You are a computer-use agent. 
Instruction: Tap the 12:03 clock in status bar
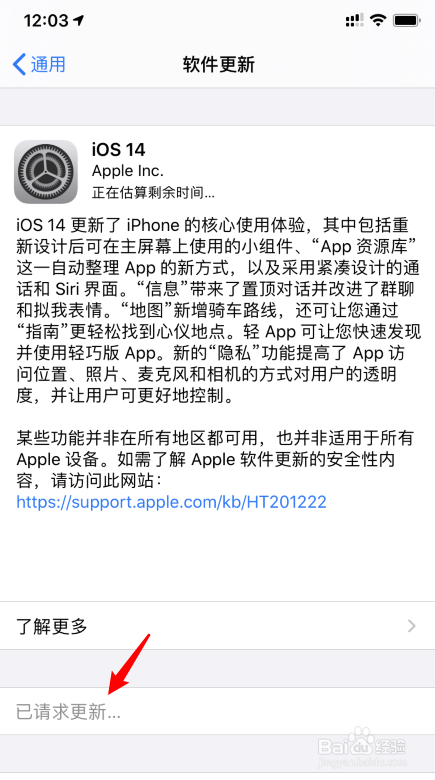(x=46, y=20)
